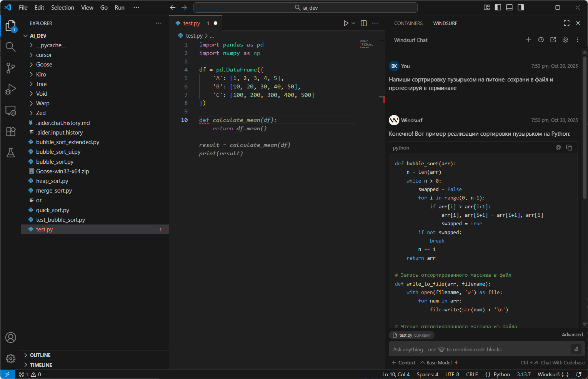Toggle the bottom panel layout
This screenshot has width=588, height=379.
click(x=509, y=7)
